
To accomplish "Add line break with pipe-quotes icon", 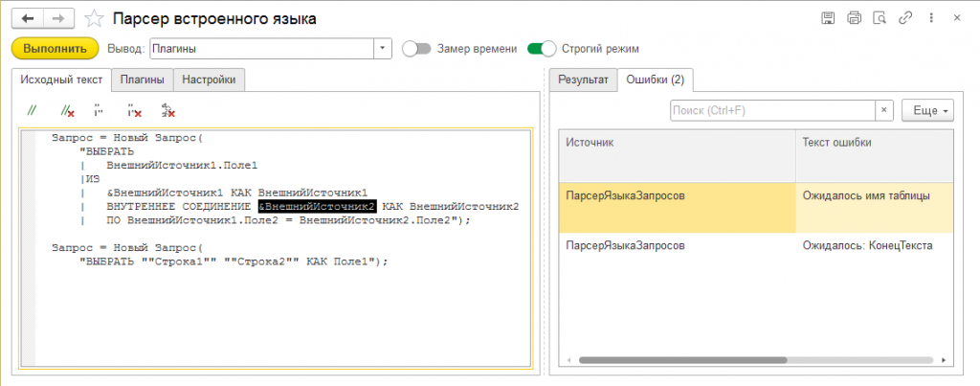I will point(99,110).
